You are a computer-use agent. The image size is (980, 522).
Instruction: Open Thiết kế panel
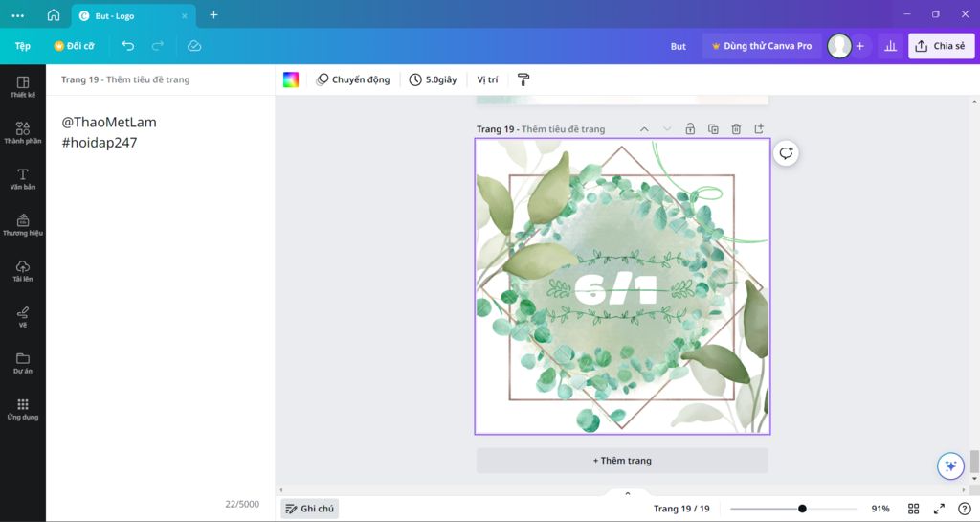23,87
